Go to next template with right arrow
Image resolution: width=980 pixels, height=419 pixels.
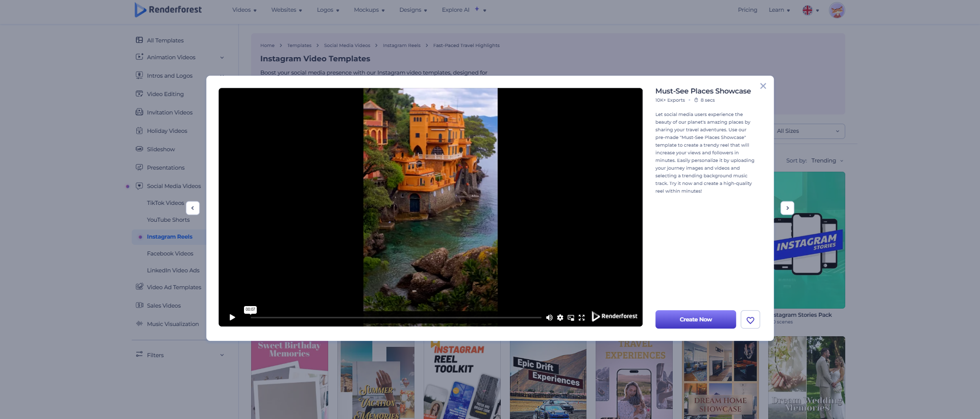tap(787, 208)
